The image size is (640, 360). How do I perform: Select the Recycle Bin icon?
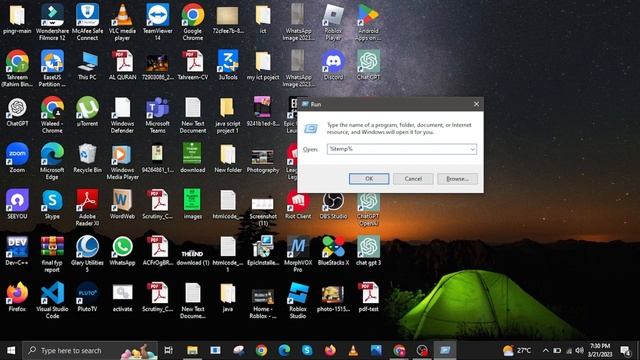[87, 158]
